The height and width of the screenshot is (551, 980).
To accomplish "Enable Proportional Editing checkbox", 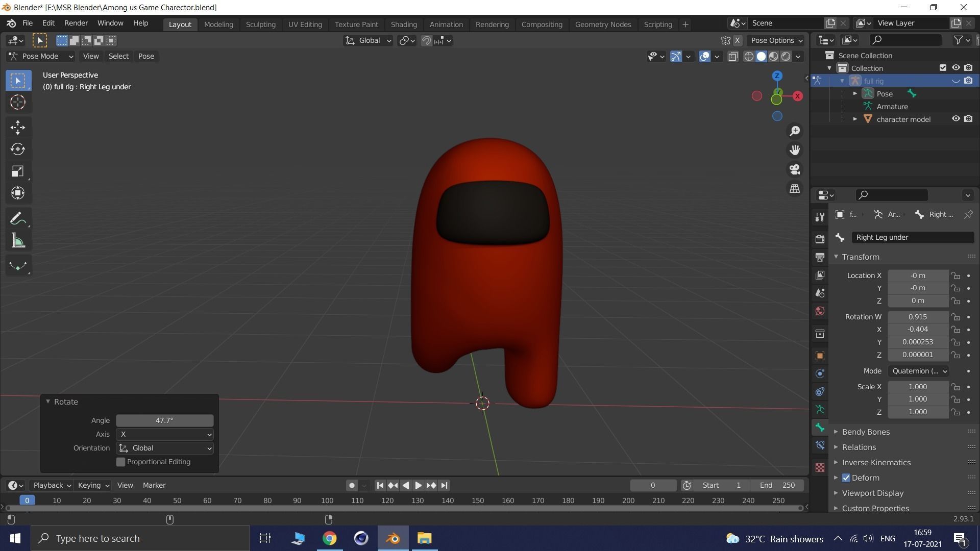I will point(121,462).
